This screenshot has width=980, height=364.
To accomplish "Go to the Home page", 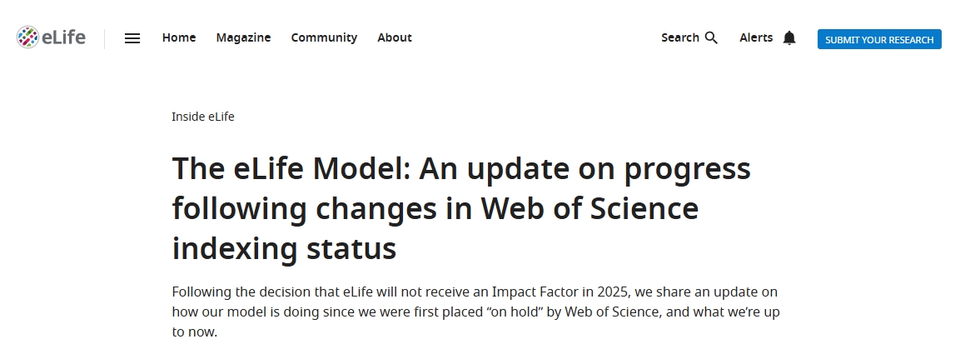I will click(x=179, y=37).
